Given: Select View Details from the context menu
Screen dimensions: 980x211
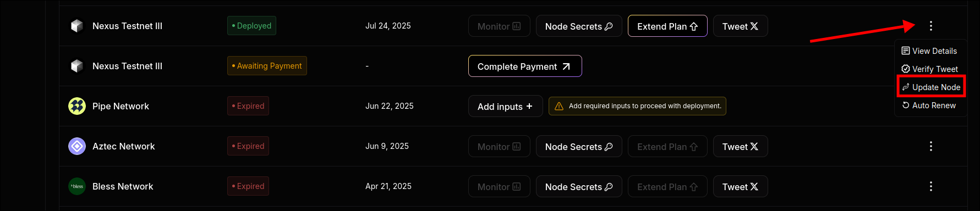Looking at the screenshot, I should tap(929, 51).
